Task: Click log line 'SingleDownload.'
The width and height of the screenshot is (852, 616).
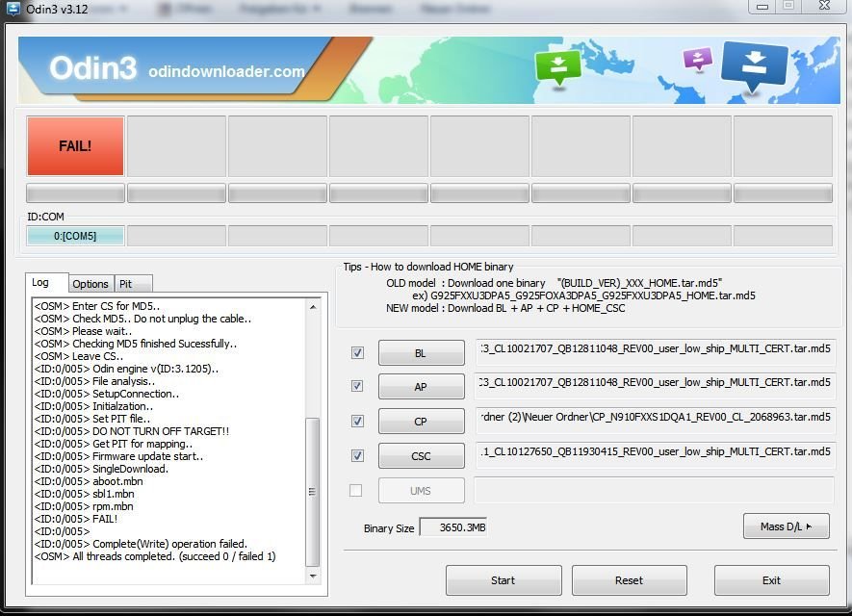Action: pyautogui.click(x=101, y=469)
